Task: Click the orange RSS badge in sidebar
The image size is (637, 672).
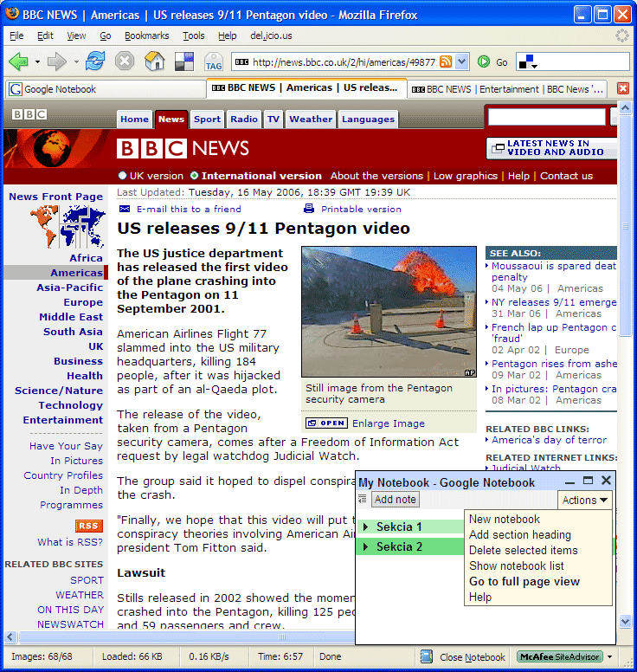Action: click(88, 526)
